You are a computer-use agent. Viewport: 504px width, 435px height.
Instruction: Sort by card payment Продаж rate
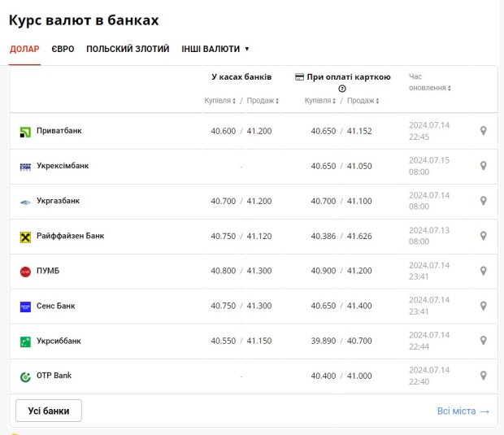coord(363,101)
